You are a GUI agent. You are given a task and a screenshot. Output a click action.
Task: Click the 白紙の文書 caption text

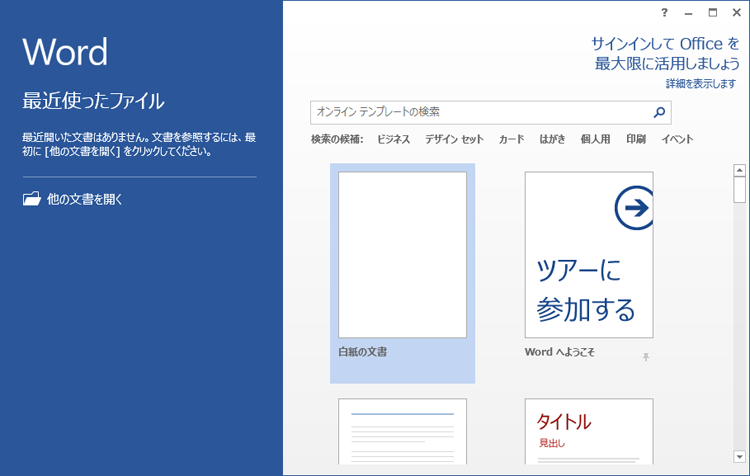point(363,352)
